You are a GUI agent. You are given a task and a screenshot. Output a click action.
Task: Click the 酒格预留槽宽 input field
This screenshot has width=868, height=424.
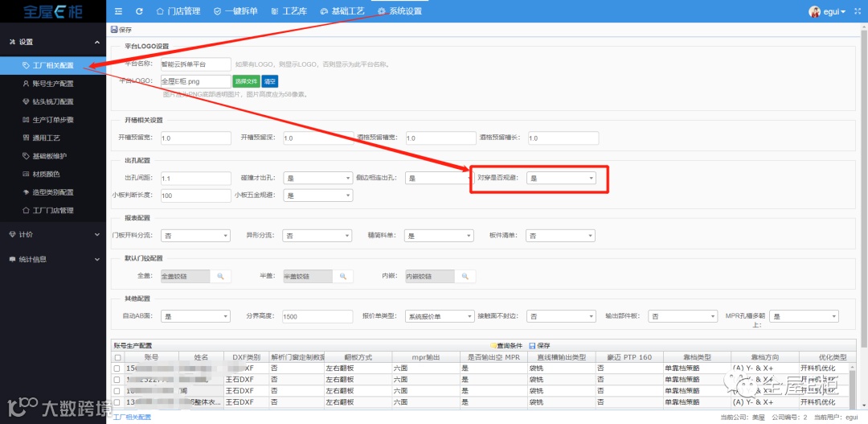point(440,138)
